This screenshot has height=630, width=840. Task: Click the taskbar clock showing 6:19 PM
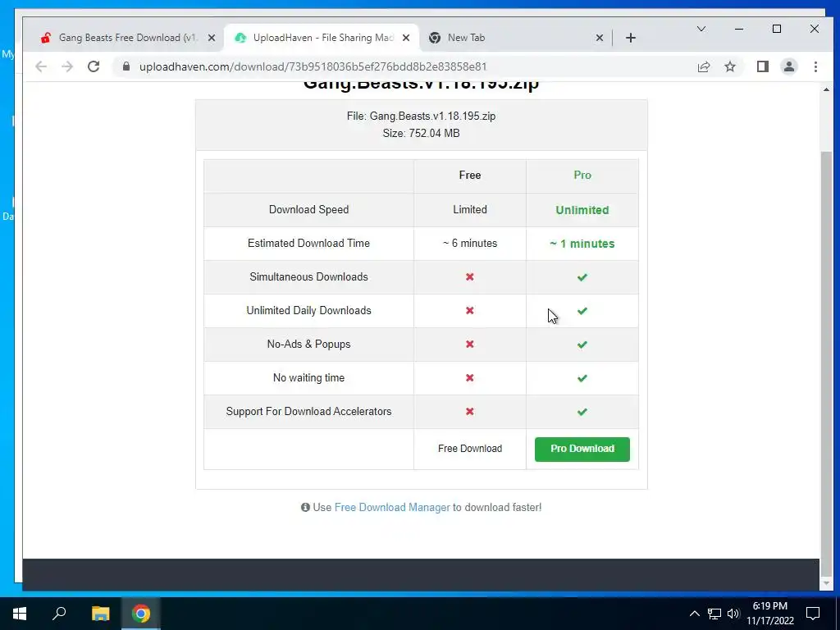[770, 614]
